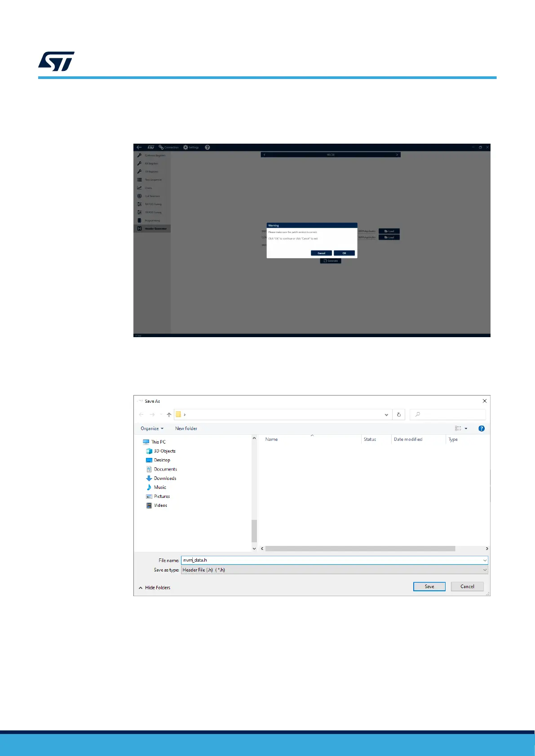535x756 pixels.
Task: Go back with the app's arrow icon
Action: click(x=139, y=147)
